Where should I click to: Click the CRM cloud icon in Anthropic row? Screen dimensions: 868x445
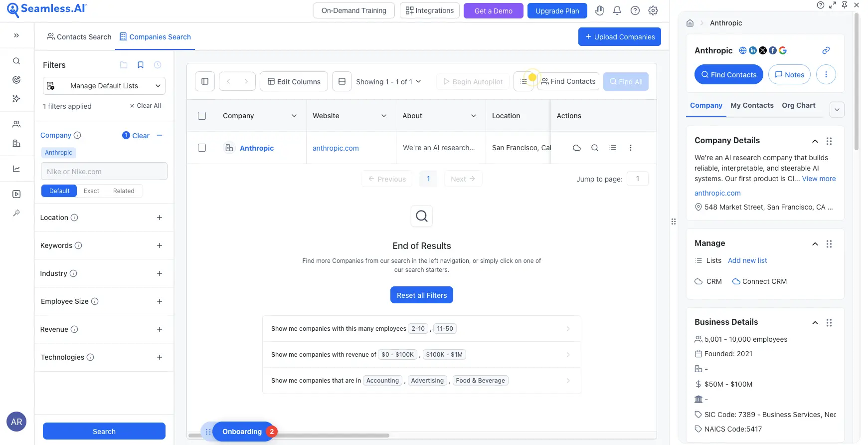click(x=577, y=148)
